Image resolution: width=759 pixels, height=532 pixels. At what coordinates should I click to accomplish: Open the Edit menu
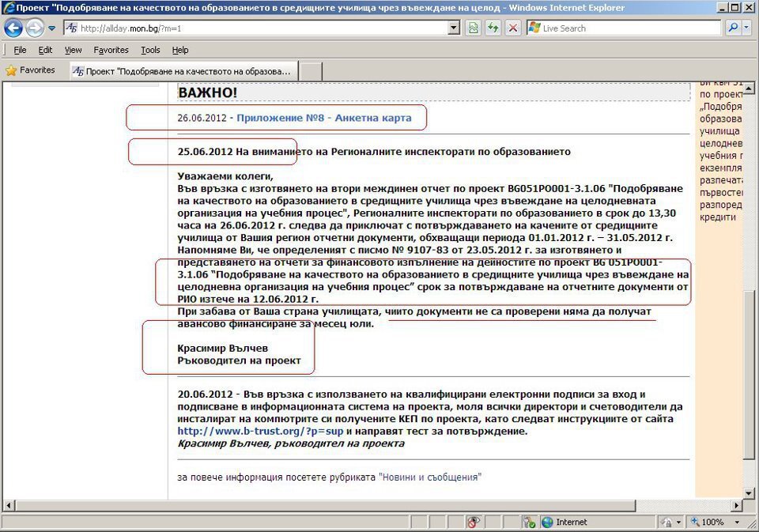(x=45, y=50)
